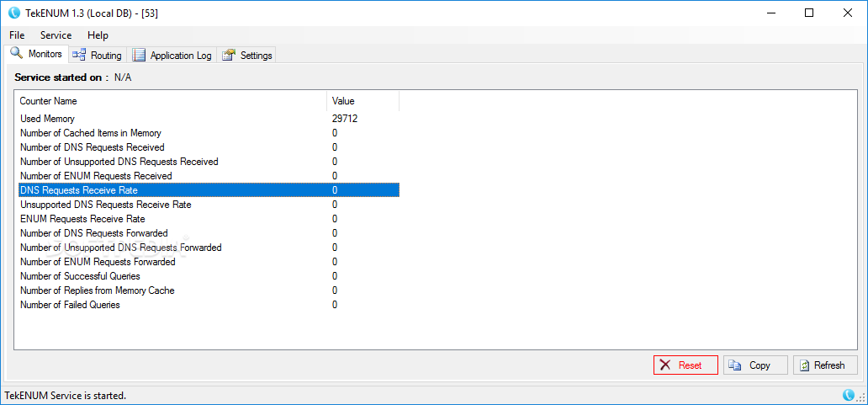Select Number of Failed Queries row

tap(209, 305)
